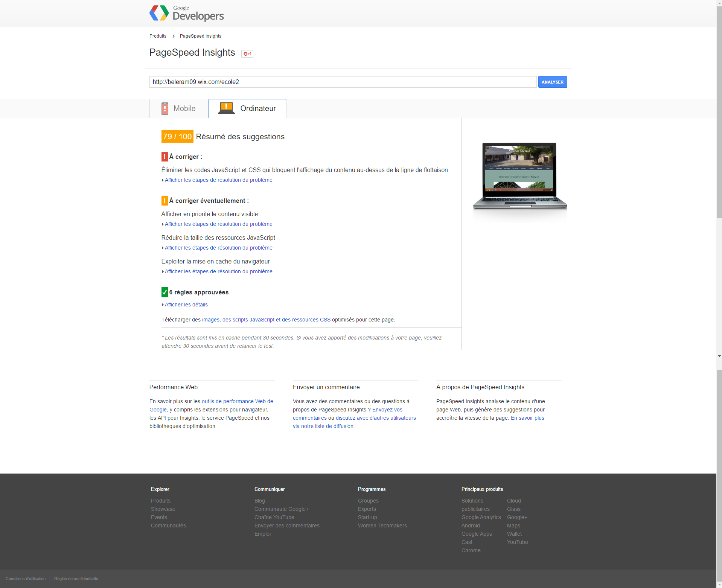Click En savoir plus link
722x588 pixels.
pos(527,418)
